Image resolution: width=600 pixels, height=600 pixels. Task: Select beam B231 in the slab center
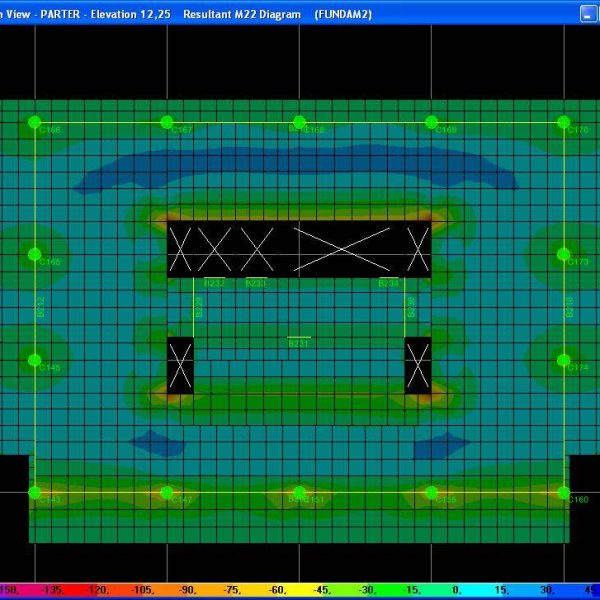coord(299,338)
